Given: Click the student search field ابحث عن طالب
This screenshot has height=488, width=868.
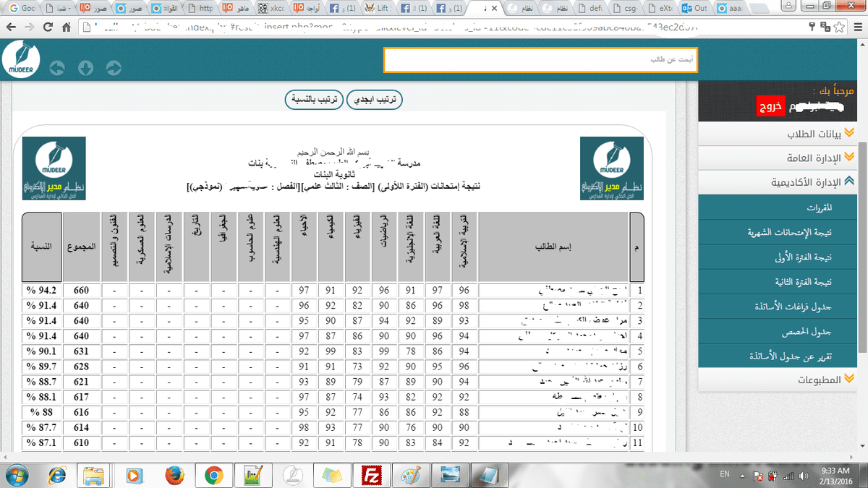Looking at the screenshot, I should click(x=540, y=60).
